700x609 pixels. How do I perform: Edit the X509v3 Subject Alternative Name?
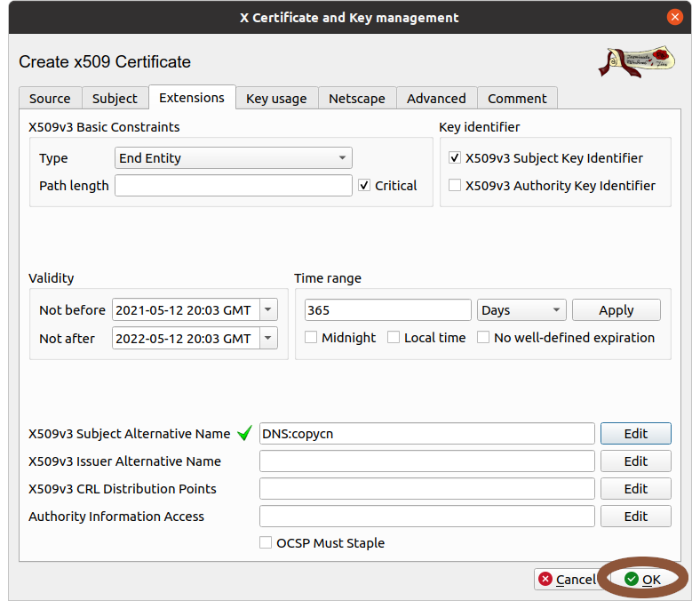point(636,433)
